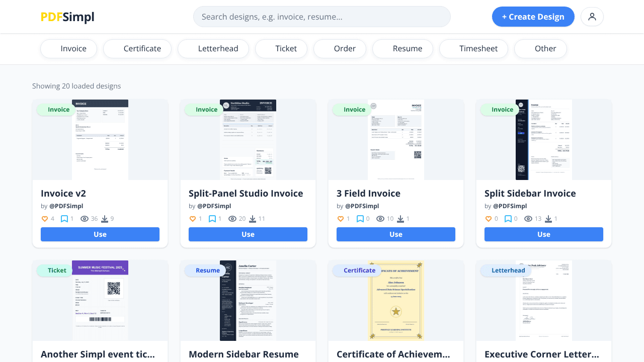Filter by Other category
The height and width of the screenshot is (362, 644).
(x=540, y=49)
